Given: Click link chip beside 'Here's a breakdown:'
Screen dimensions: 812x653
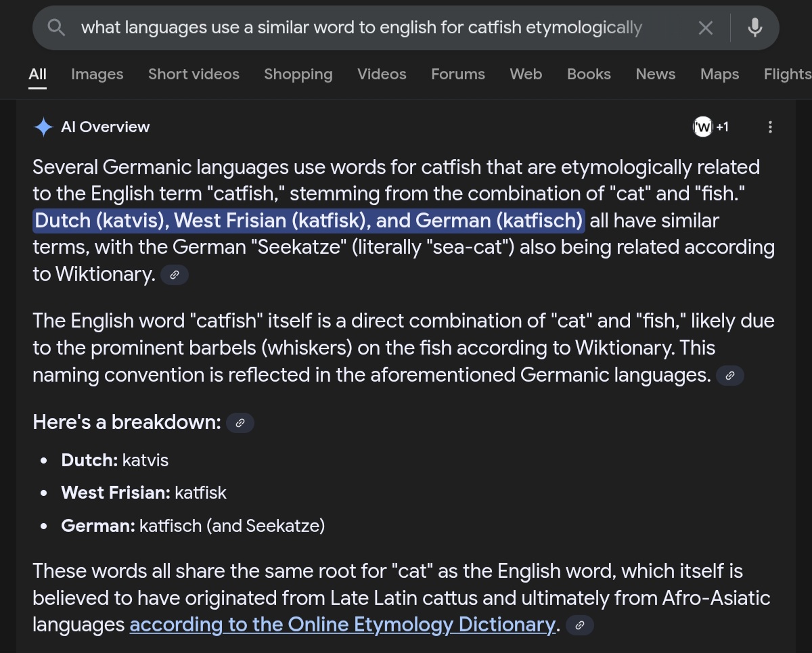Looking at the screenshot, I should coord(240,424).
